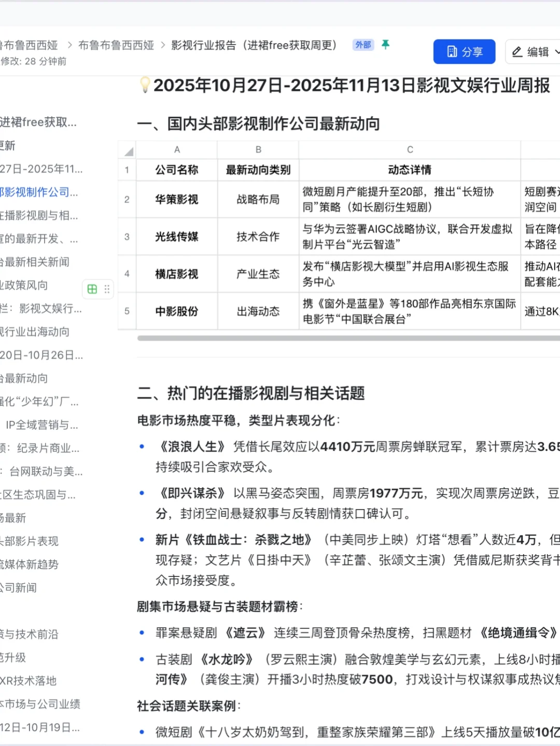Jump to outline item 流媒体新趋势
This screenshot has width=560, height=746.
[30, 565]
